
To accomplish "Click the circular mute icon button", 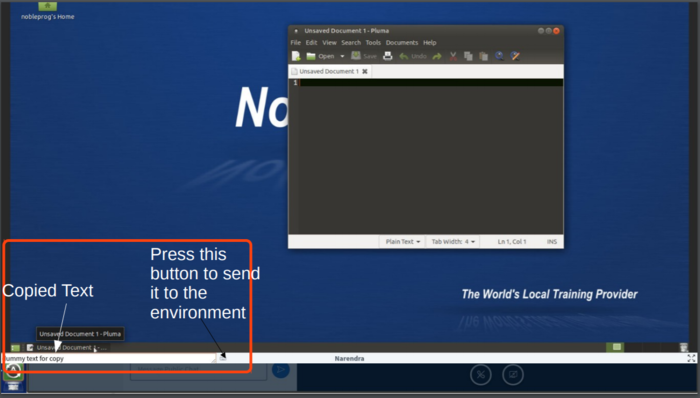I will (x=481, y=375).
